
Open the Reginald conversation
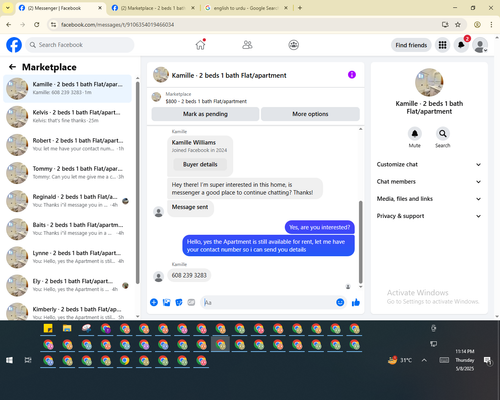(67, 201)
